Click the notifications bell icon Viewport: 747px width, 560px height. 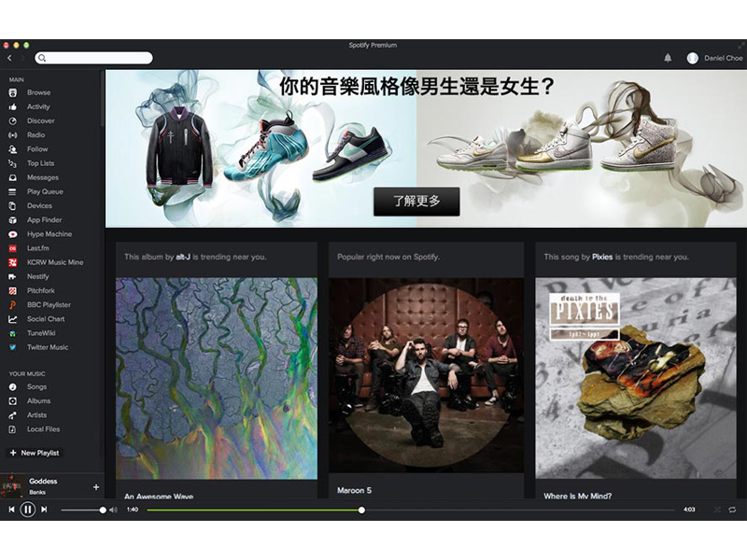(x=668, y=58)
